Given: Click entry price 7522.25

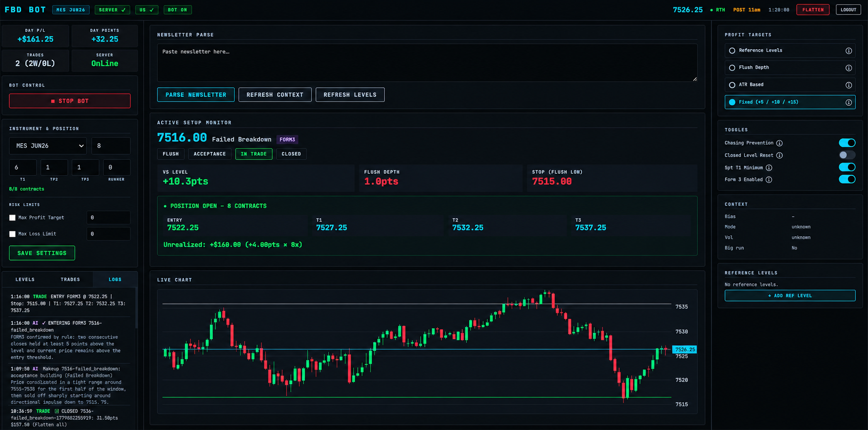Looking at the screenshot, I should (183, 228).
